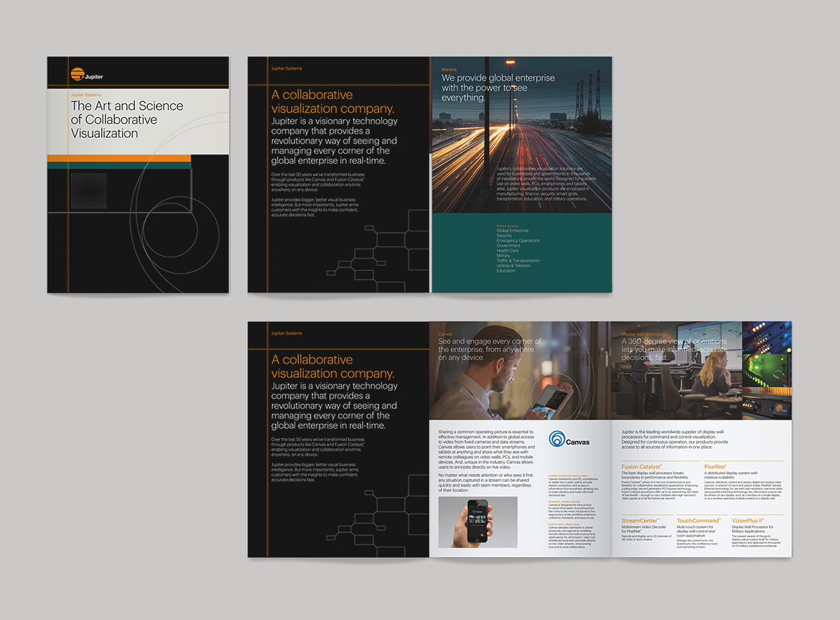The image size is (840, 620).
Task: Select the headline "See and engage every corner of the enterprise"
Action: tap(490, 349)
